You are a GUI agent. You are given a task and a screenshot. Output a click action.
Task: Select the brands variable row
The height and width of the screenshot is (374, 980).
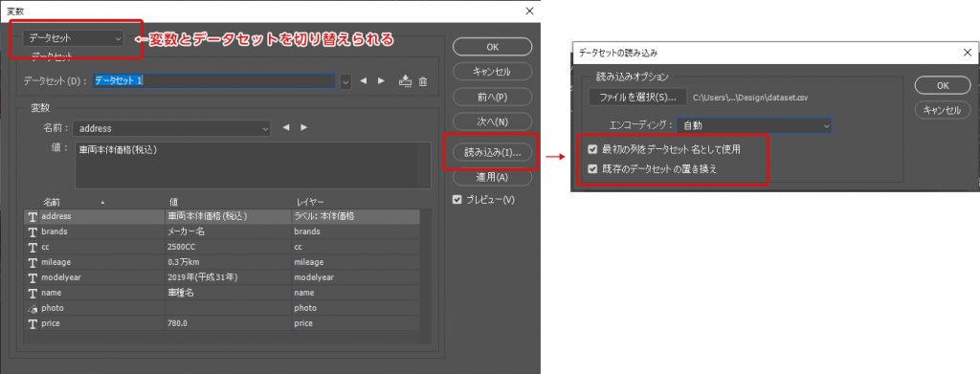point(222,231)
